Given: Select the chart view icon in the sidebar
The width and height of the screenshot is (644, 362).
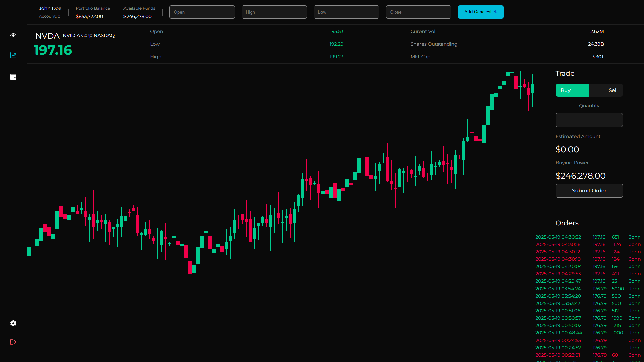Looking at the screenshot, I should click(13, 55).
